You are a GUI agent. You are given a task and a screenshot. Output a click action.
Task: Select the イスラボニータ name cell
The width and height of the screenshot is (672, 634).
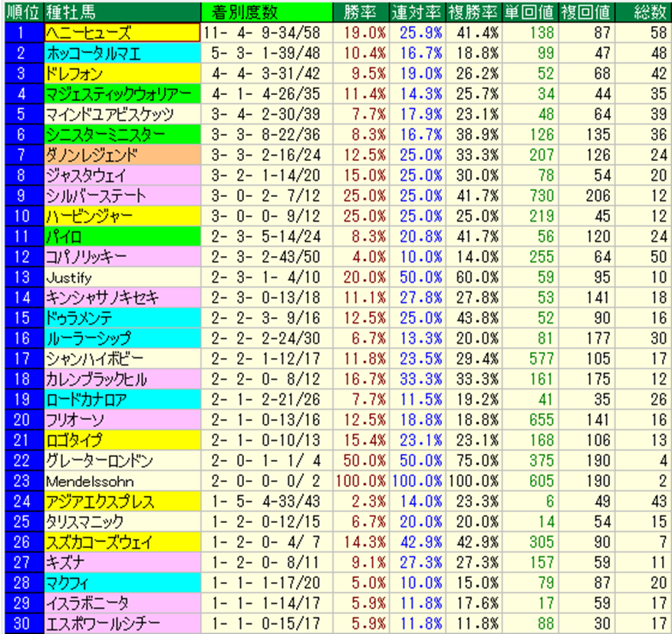123,603
